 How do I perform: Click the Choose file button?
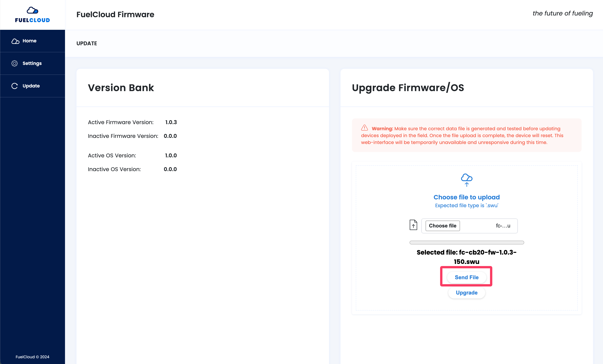(442, 226)
